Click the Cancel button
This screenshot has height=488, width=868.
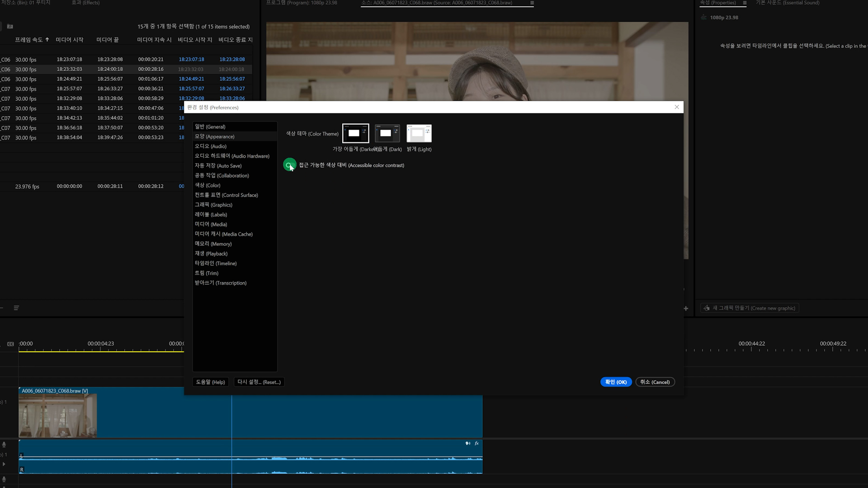pos(655,382)
